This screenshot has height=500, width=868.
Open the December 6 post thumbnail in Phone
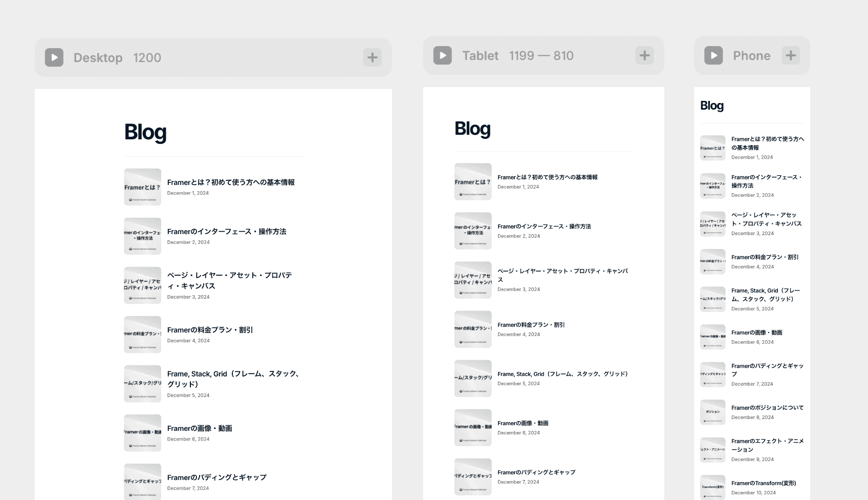[x=713, y=337]
